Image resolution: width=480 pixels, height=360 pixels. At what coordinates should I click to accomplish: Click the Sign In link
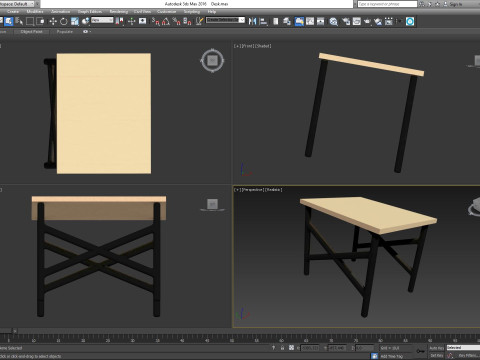[455, 4]
